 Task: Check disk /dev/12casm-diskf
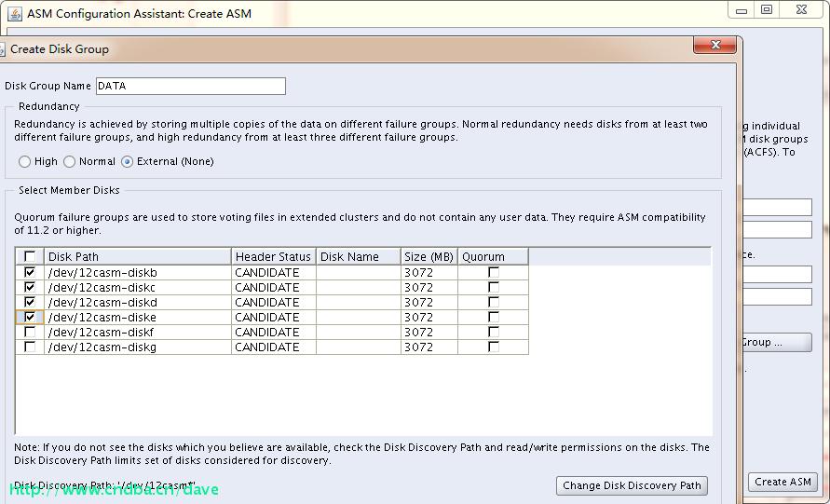30,332
